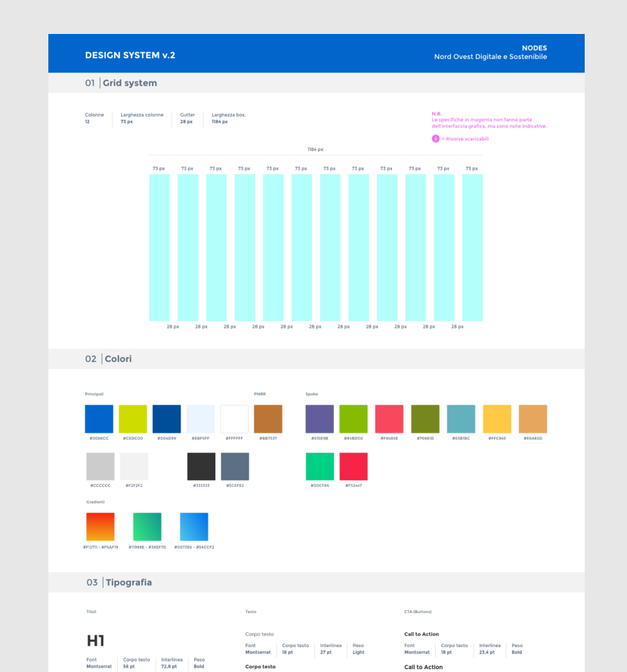Click the Titoli typography label

pos(91,612)
